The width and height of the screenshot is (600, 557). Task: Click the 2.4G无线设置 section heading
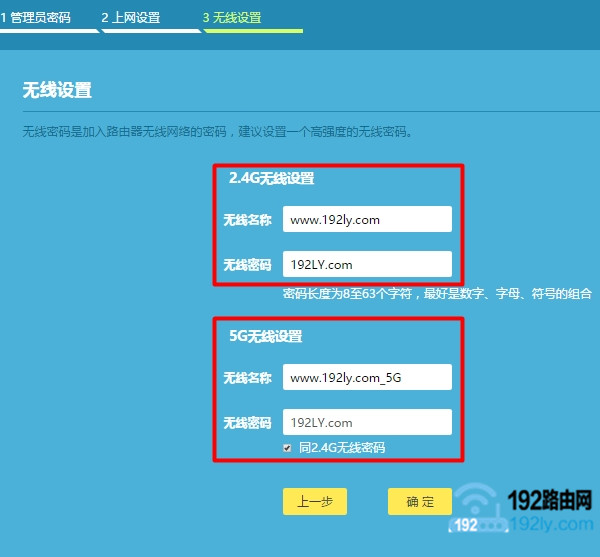(271, 179)
